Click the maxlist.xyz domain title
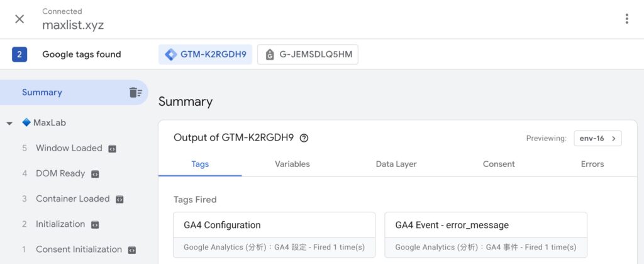The width and height of the screenshot is (644, 264). click(x=73, y=25)
